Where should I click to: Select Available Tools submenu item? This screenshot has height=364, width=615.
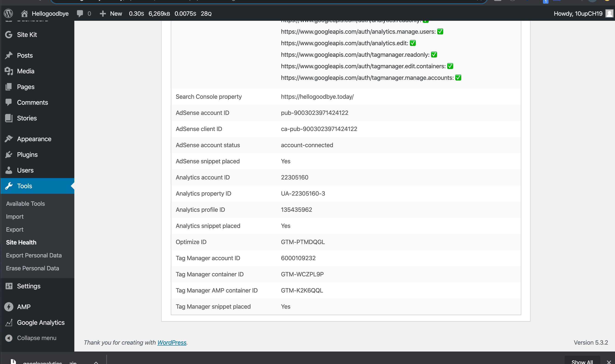coord(25,204)
